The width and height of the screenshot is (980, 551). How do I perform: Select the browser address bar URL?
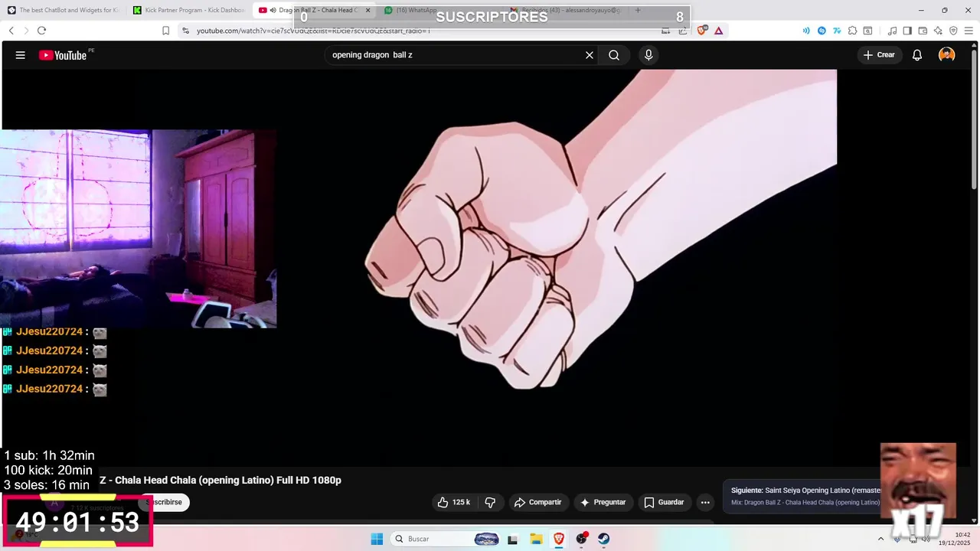click(x=313, y=31)
